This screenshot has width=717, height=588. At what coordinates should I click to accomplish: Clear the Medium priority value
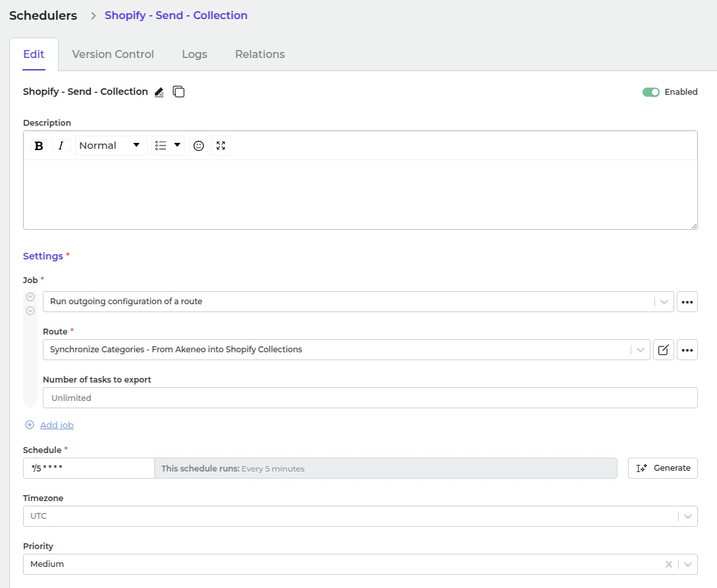[668, 564]
